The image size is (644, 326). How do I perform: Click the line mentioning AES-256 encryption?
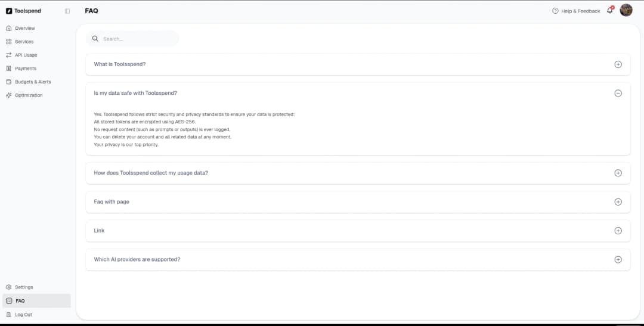pos(144,122)
